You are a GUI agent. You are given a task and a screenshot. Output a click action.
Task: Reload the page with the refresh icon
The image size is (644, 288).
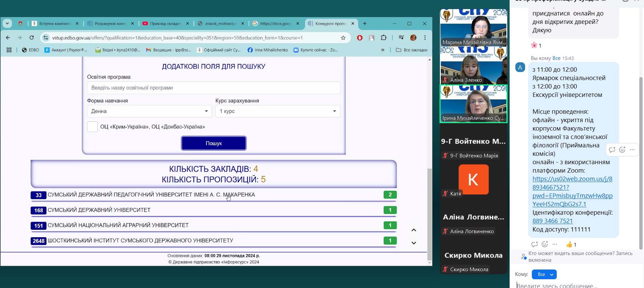[x=32, y=38]
